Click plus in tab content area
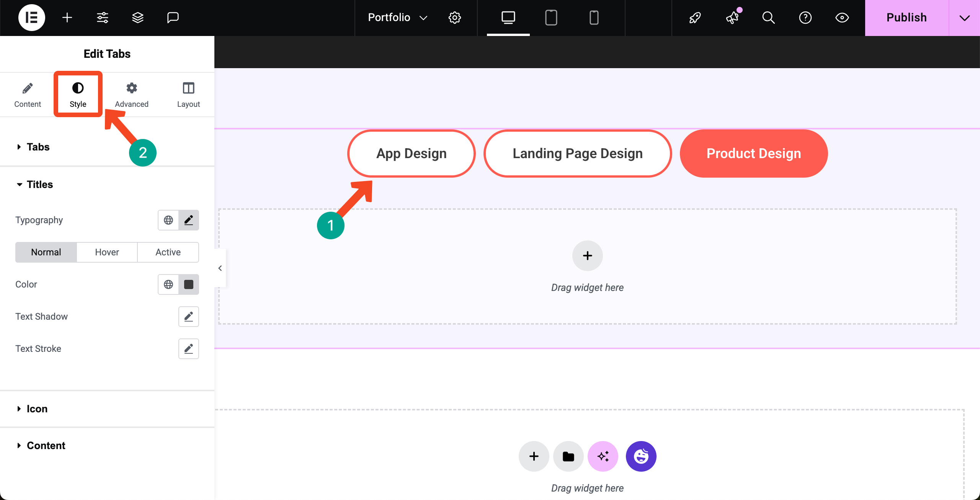 tap(588, 256)
